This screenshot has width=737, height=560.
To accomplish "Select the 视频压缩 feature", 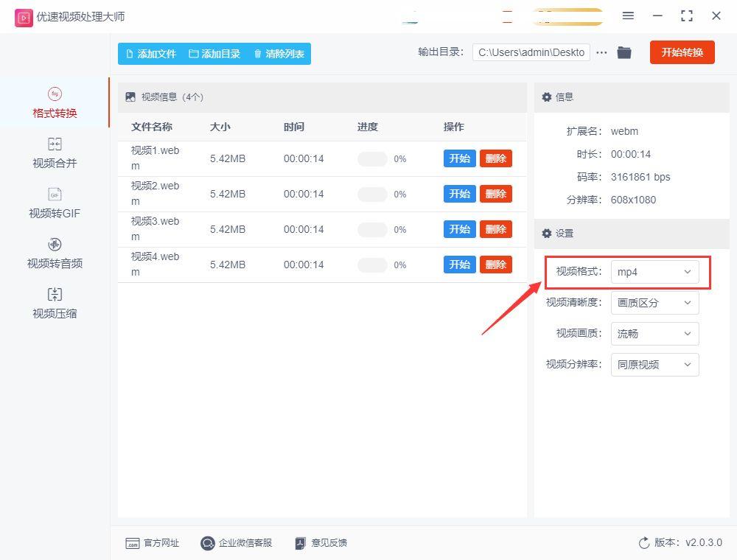I will click(54, 302).
